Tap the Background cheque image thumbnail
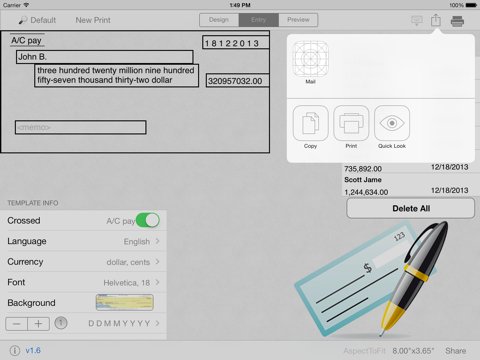Screen dimensions: 480x360 coord(125,302)
